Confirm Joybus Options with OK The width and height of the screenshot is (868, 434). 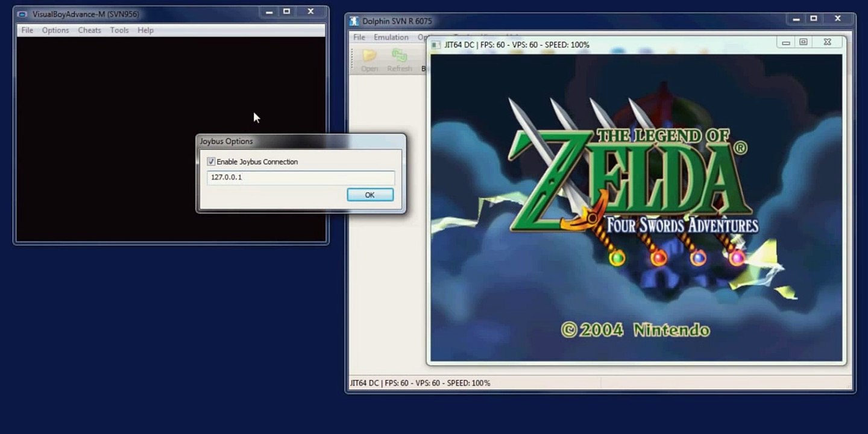(x=370, y=195)
